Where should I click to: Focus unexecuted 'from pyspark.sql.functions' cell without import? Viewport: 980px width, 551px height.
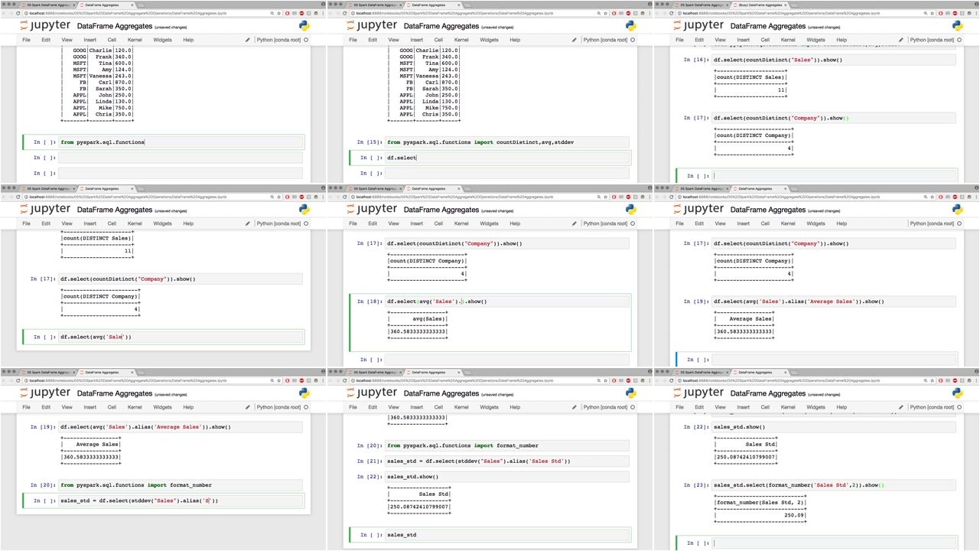pos(181,142)
